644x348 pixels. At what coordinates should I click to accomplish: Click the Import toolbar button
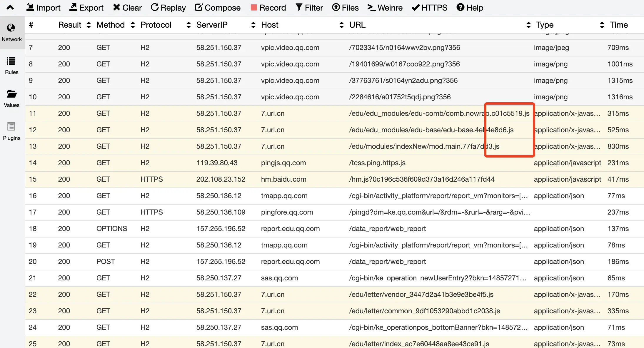[43, 8]
